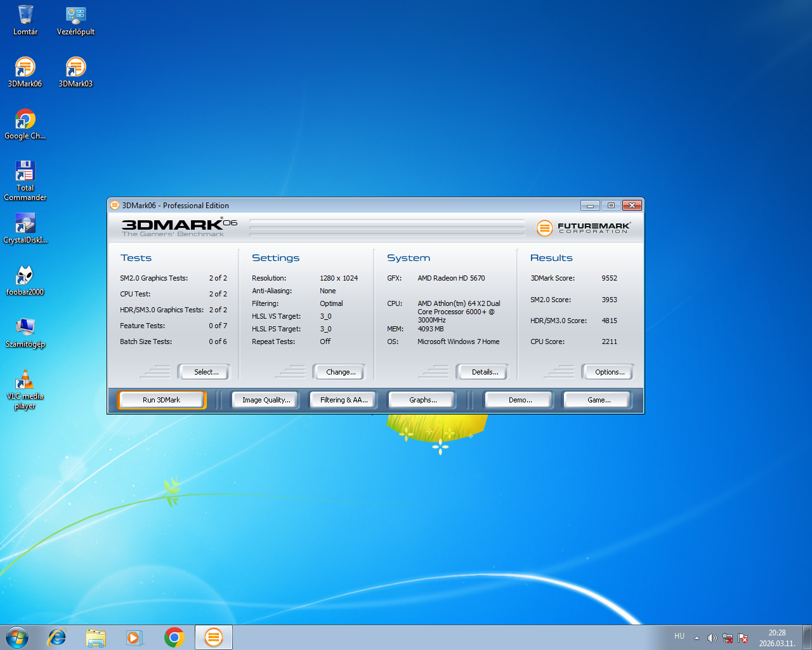Viewport: 812px width, 650px height.
Task: Click the network status tray icon
Action: pyautogui.click(x=728, y=638)
